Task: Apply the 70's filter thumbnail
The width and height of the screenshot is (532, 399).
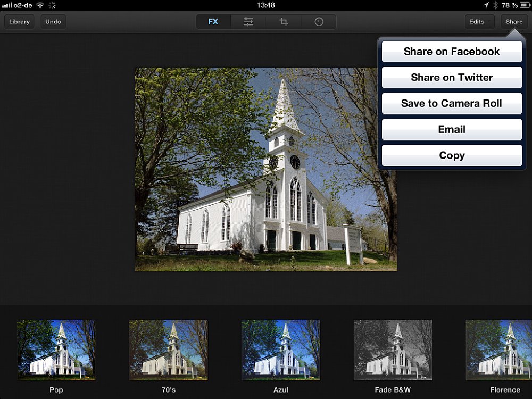Action: pos(169,350)
